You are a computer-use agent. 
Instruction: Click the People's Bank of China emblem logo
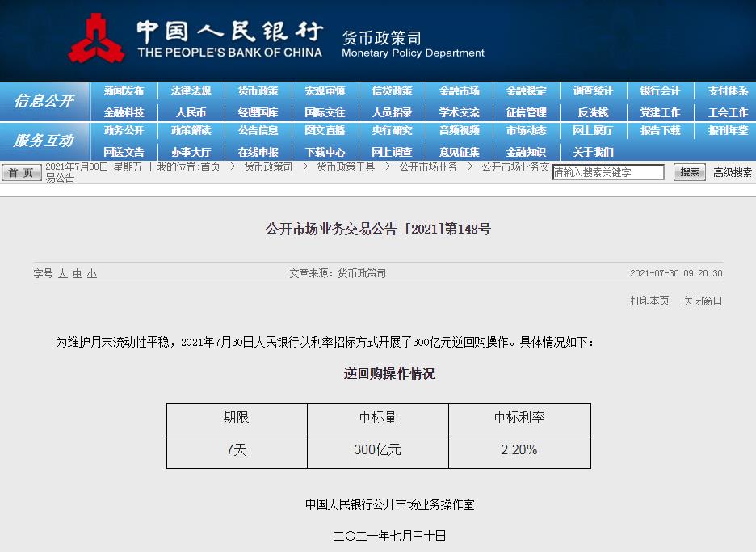coord(96,38)
